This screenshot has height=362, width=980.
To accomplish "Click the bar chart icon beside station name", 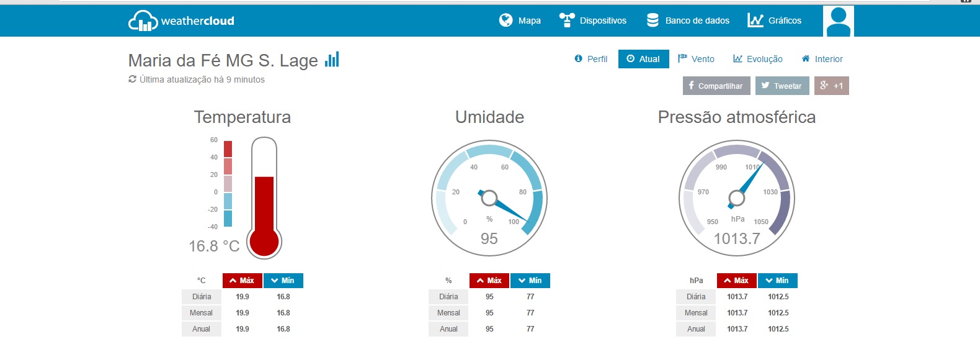I will coord(332,59).
